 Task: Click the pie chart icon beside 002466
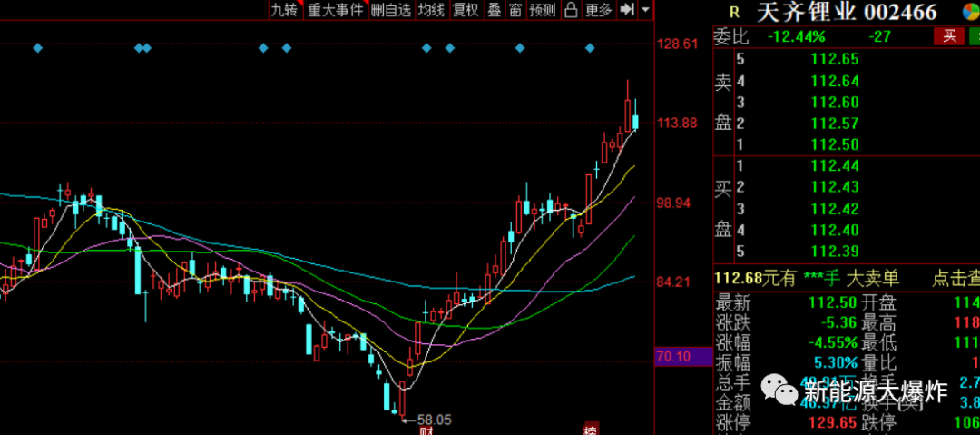point(971,11)
